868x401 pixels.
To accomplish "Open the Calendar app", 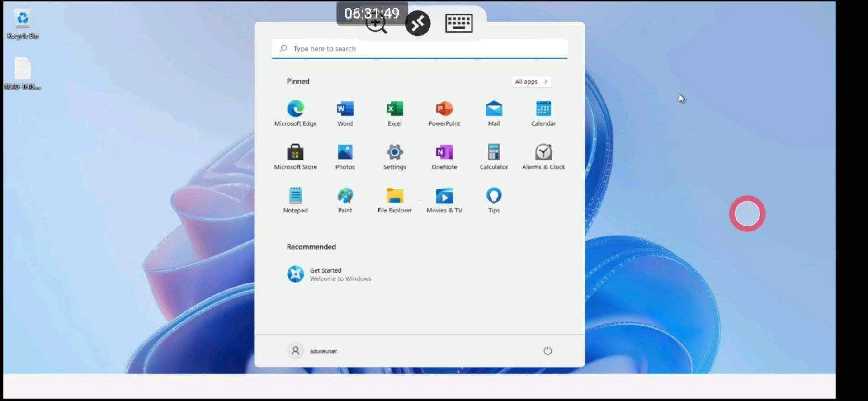I will tap(543, 113).
